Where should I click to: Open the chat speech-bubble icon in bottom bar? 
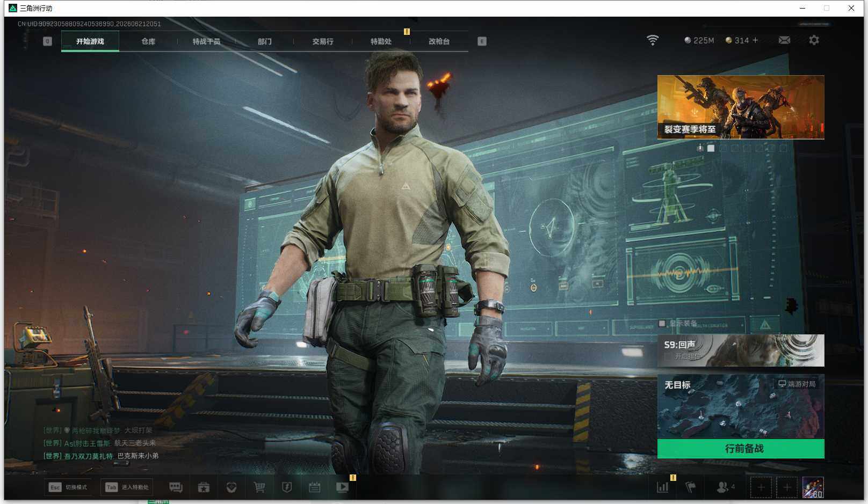tap(176, 487)
